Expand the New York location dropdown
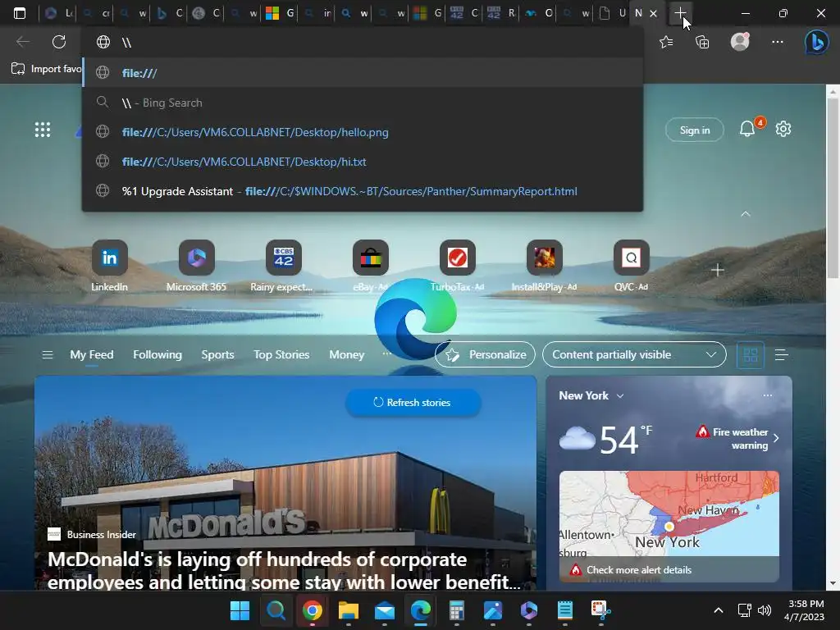The width and height of the screenshot is (840, 630). coord(620,396)
